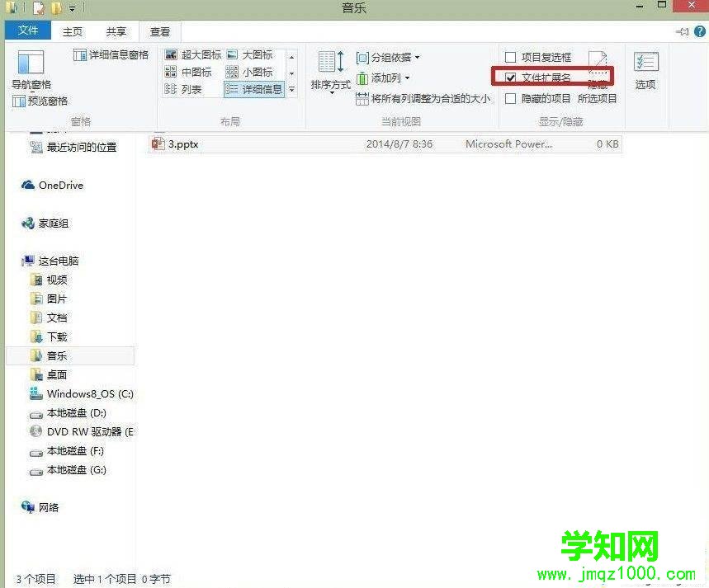Switch to the 共享 ribbon tab
The width and height of the screenshot is (709, 588).
click(x=116, y=31)
